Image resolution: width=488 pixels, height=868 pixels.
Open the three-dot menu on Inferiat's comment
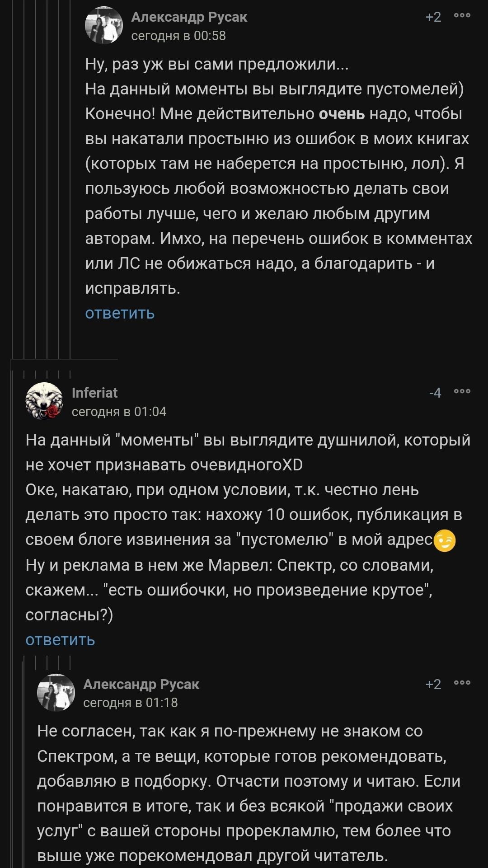click(x=462, y=392)
